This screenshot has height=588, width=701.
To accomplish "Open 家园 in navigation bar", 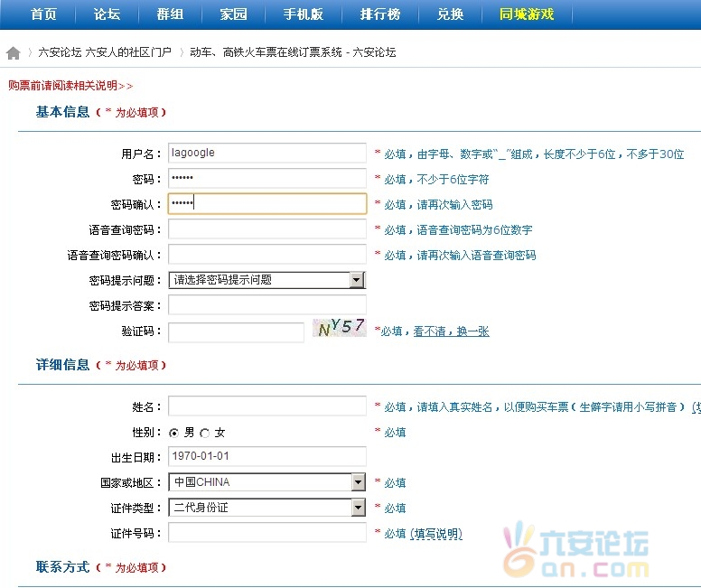I will tap(233, 14).
